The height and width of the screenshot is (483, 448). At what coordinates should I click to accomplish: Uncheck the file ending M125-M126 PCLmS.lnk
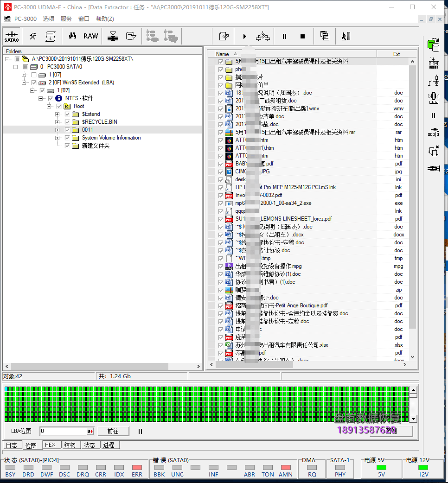click(221, 187)
